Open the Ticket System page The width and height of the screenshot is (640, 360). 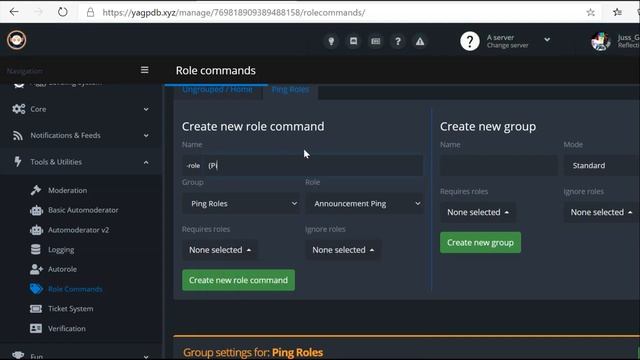71,309
